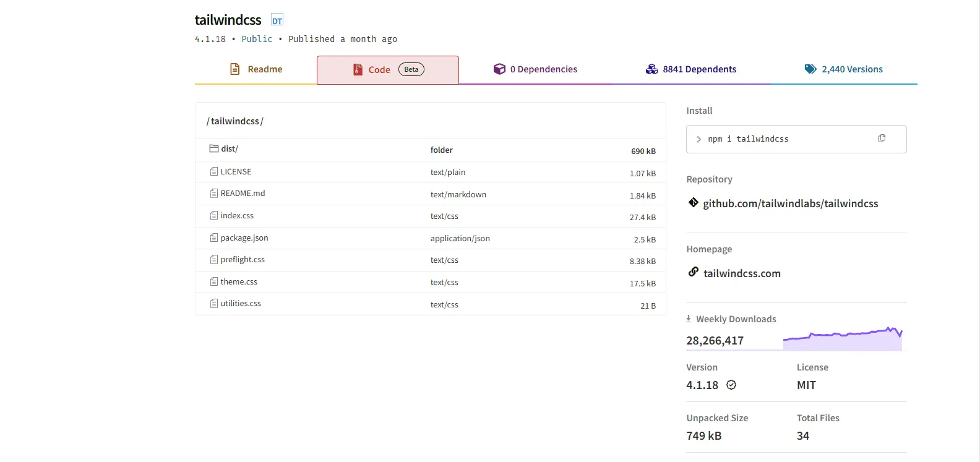
Task: Click the git repository diamond icon
Action: (x=694, y=203)
